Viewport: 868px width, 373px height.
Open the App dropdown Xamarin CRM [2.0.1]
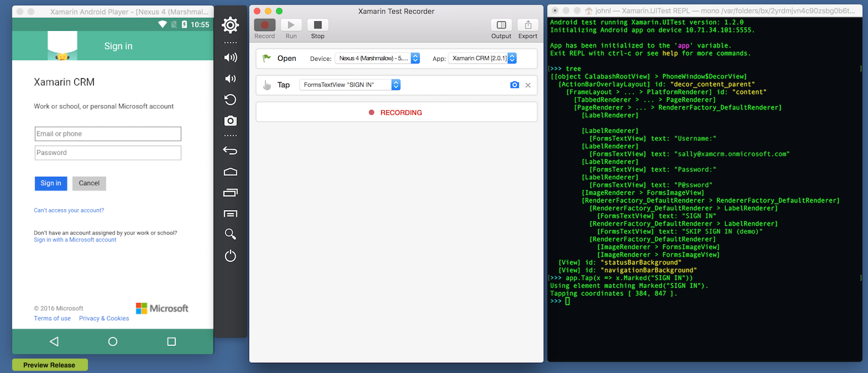click(482, 58)
